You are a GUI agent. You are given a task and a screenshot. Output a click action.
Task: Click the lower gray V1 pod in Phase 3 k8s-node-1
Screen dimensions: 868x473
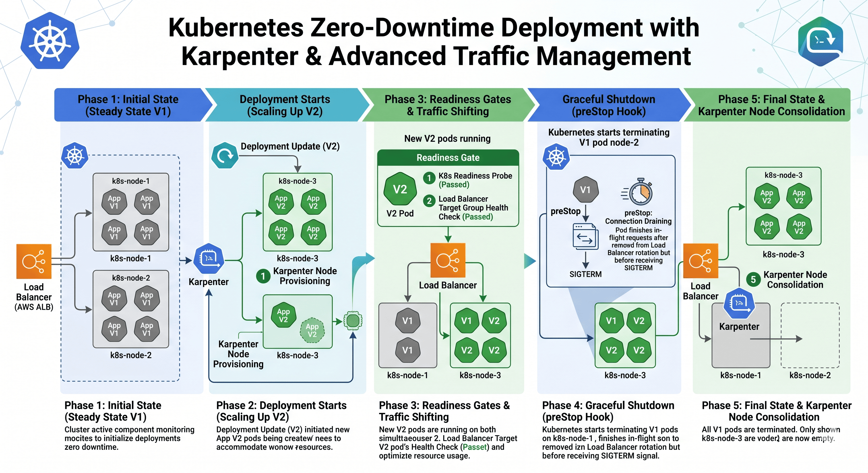[x=407, y=350]
